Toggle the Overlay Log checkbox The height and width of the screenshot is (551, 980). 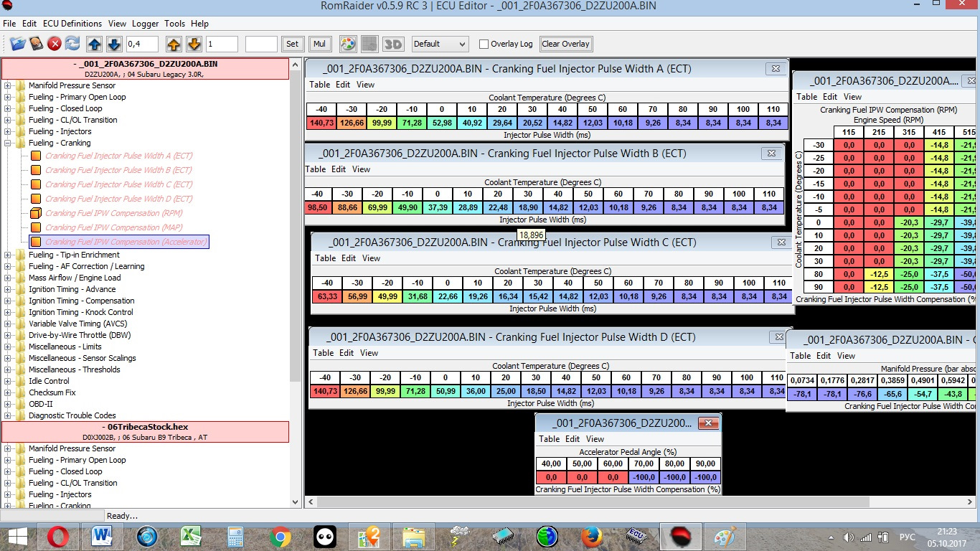coord(484,44)
